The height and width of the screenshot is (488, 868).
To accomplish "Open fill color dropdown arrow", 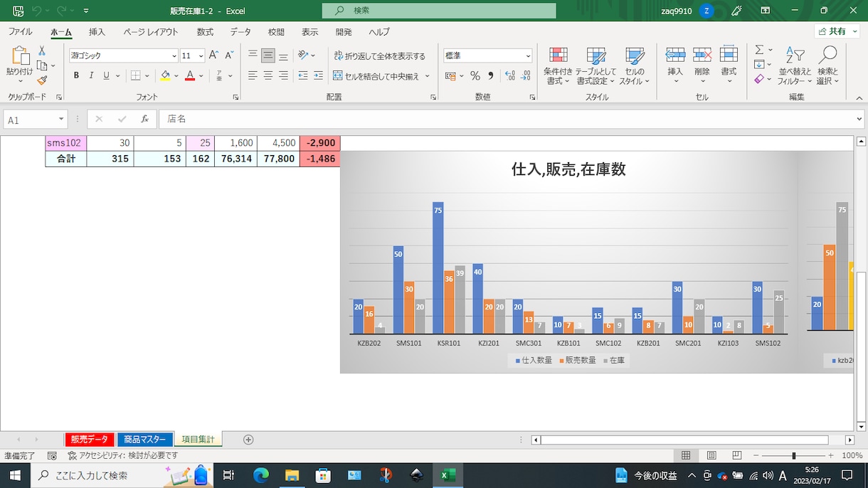I will (x=176, y=75).
